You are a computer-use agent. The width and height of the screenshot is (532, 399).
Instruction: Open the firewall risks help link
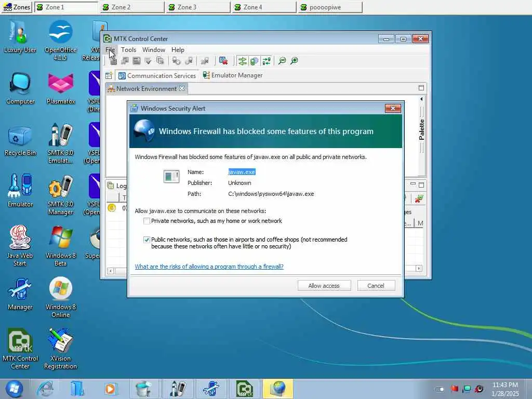tap(209, 267)
